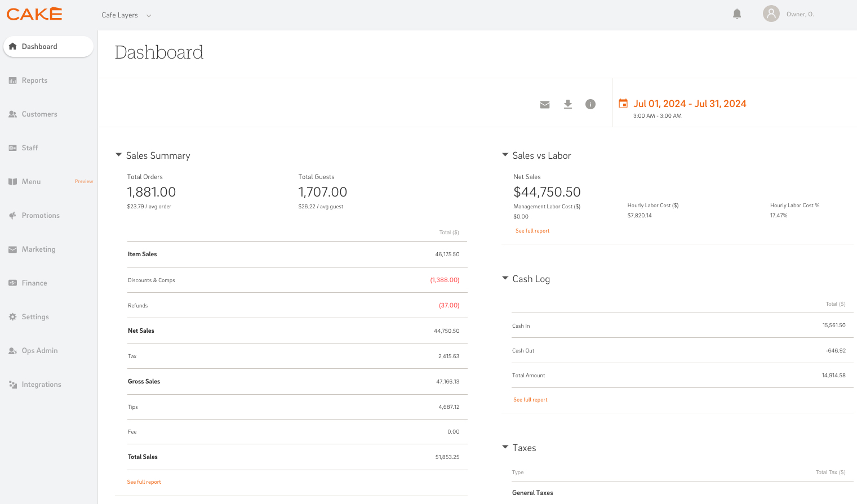
Task: Click the Total Amount value 14,914.58
Action: (834, 376)
